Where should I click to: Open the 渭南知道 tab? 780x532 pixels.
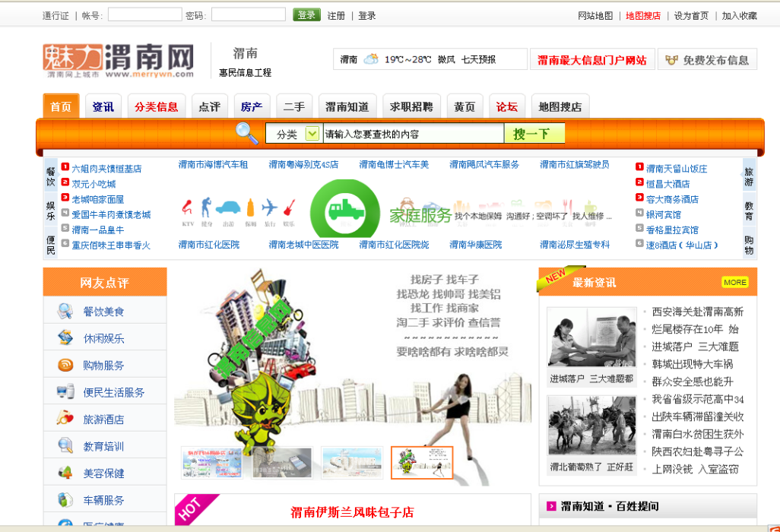(x=347, y=106)
